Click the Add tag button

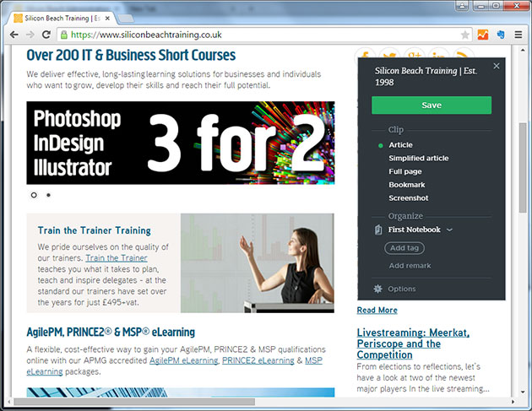coord(404,248)
